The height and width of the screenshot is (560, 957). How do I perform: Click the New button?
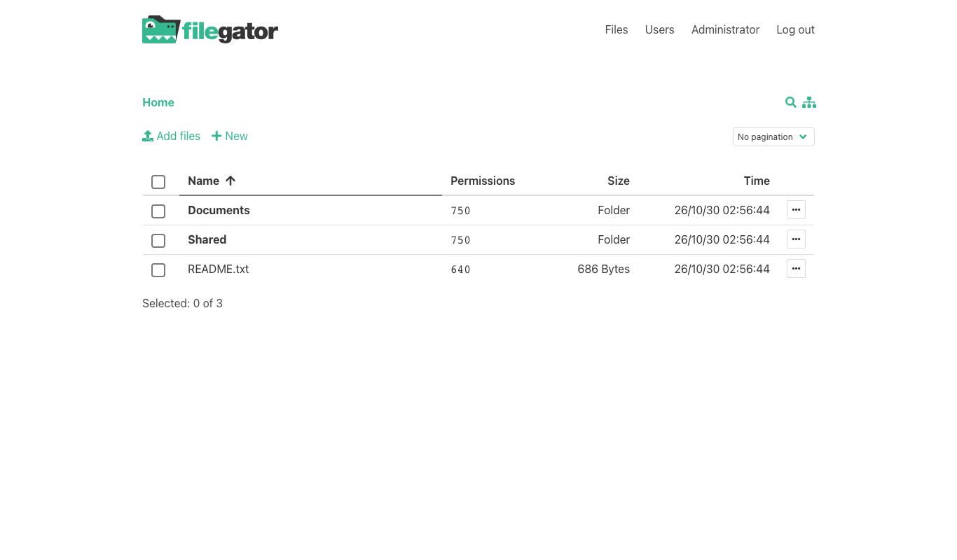click(x=230, y=136)
